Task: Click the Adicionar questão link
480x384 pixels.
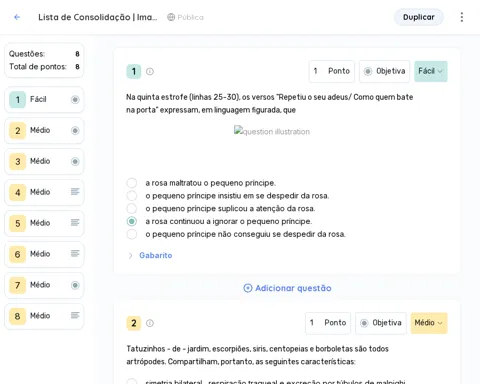Action: [287, 288]
